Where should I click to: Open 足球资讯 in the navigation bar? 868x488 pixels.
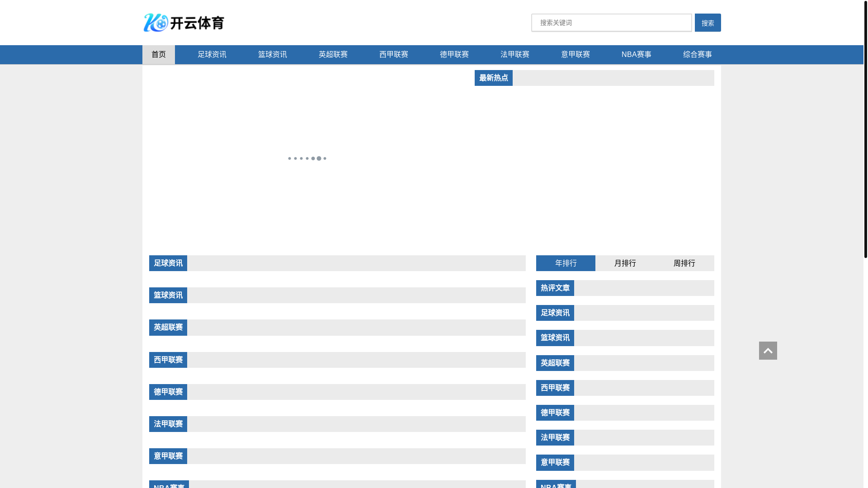(x=212, y=55)
